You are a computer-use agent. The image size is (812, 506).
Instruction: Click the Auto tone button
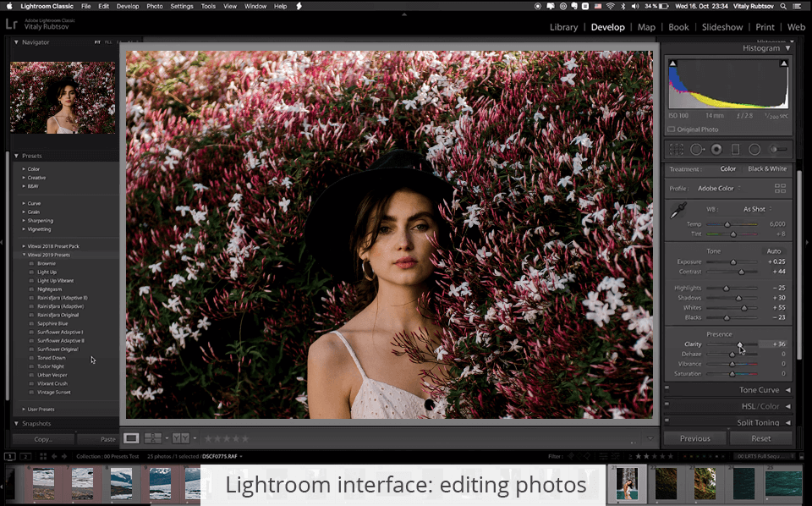click(774, 251)
